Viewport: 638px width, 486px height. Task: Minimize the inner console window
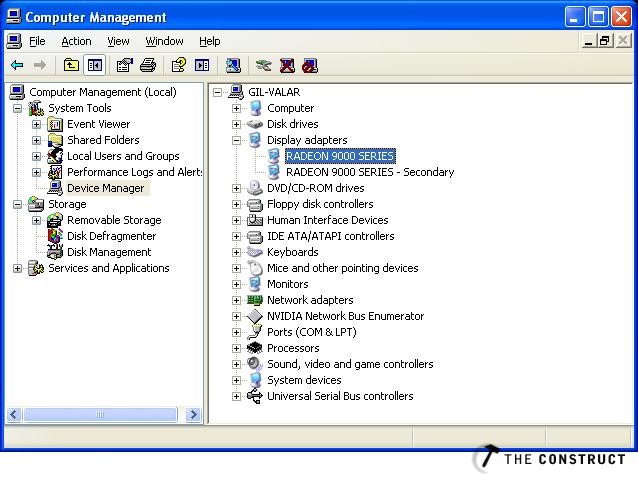pos(588,41)
